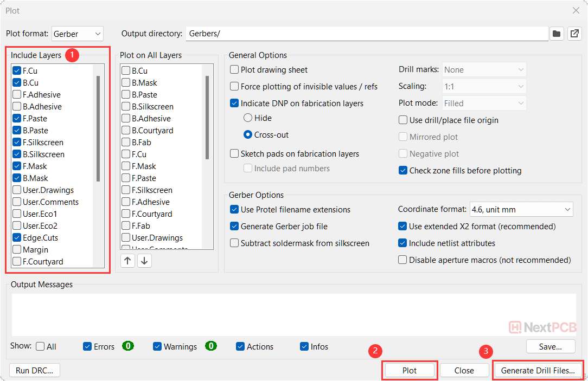Check B.Silkscreen in Plot on All Layers

(x=126, y=107)
